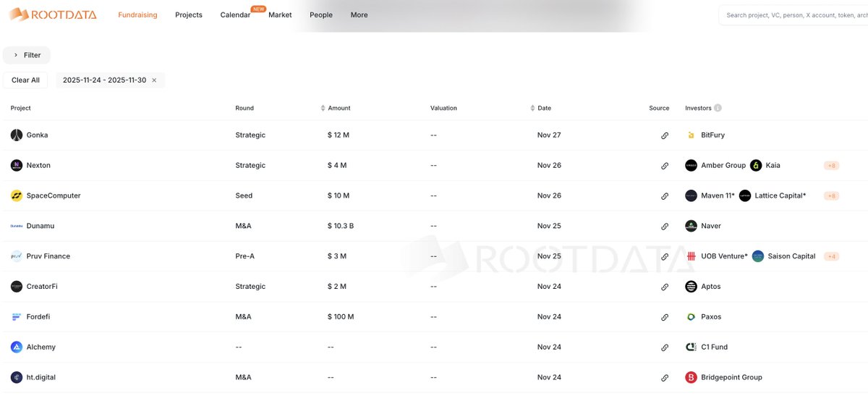This screenshot has height=396, width=868.
Task: Click the Investors column info icon
Action: coord(718,108)
